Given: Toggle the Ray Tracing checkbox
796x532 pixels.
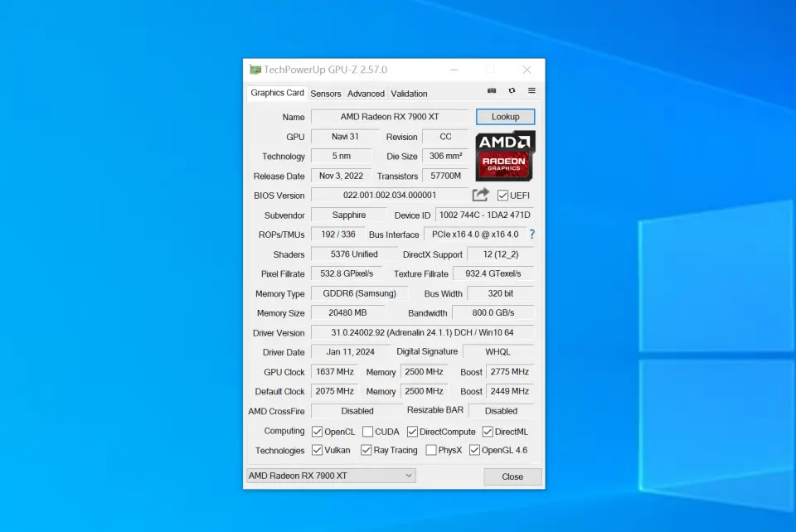Looking at the screenshot, I should pyautogui.click(x=366, y=450).
